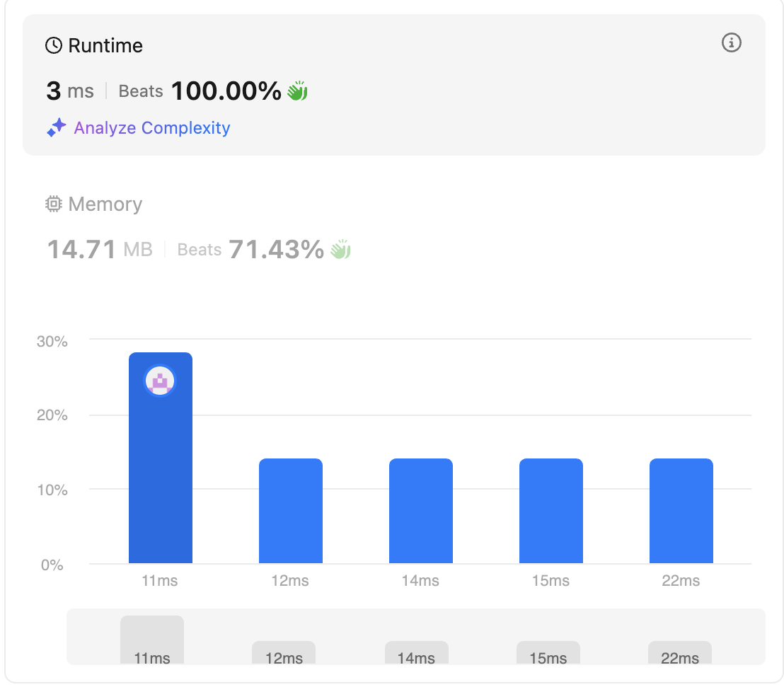Open the Analyze Complexity link
784x699 pixels.
coord(151,128)
